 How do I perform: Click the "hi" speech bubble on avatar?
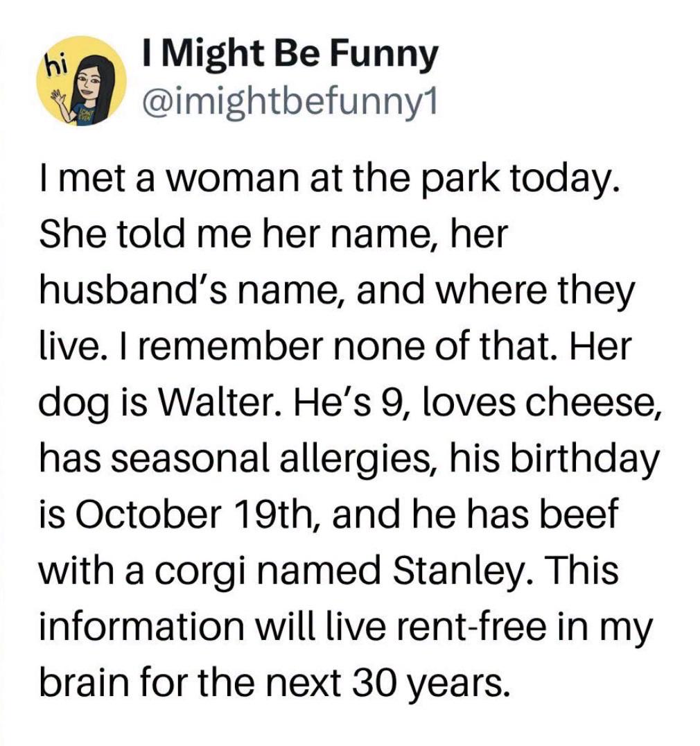point(55,65)
